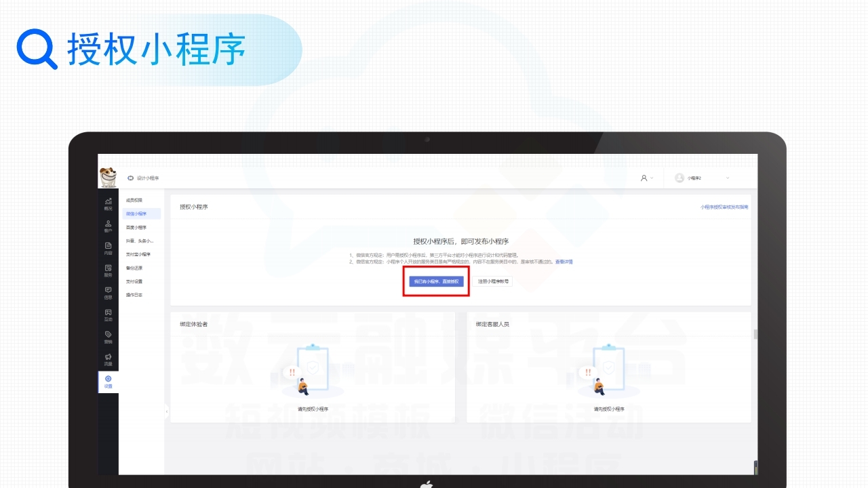Screen dimensions: 868x488
Task: Click the clipboard illustration under 绑定体验者
Action: (x=313, y=370)
